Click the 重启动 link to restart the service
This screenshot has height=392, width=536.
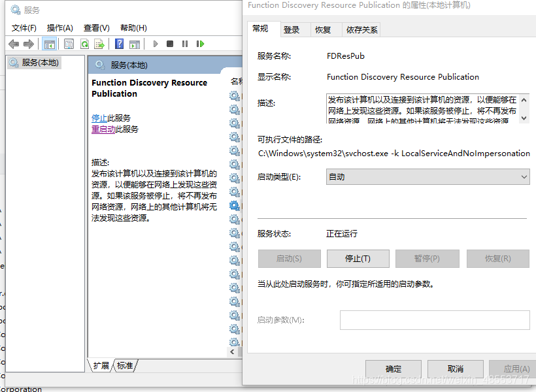point(103,129)
